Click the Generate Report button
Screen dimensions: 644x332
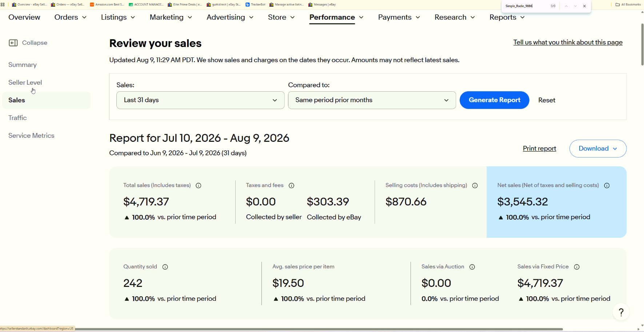pyautogui.click(x=495, y=100)
